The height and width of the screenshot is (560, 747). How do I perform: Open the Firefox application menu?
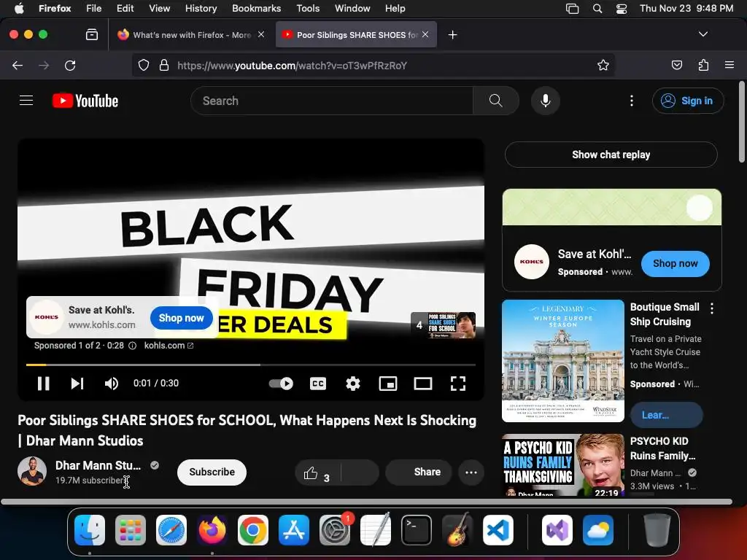pos(729,65)
